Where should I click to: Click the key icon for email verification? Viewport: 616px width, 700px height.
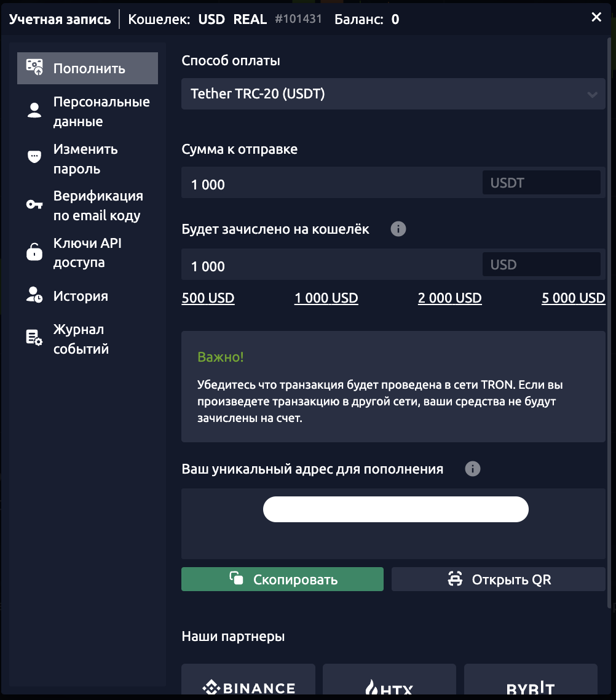coord(34,205)
